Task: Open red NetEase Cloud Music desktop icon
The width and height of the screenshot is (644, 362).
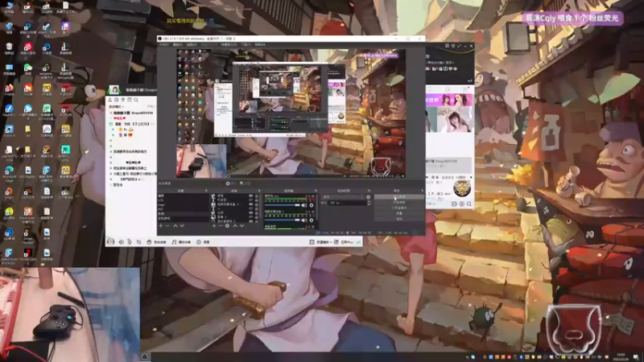Action: click(29, 47)
